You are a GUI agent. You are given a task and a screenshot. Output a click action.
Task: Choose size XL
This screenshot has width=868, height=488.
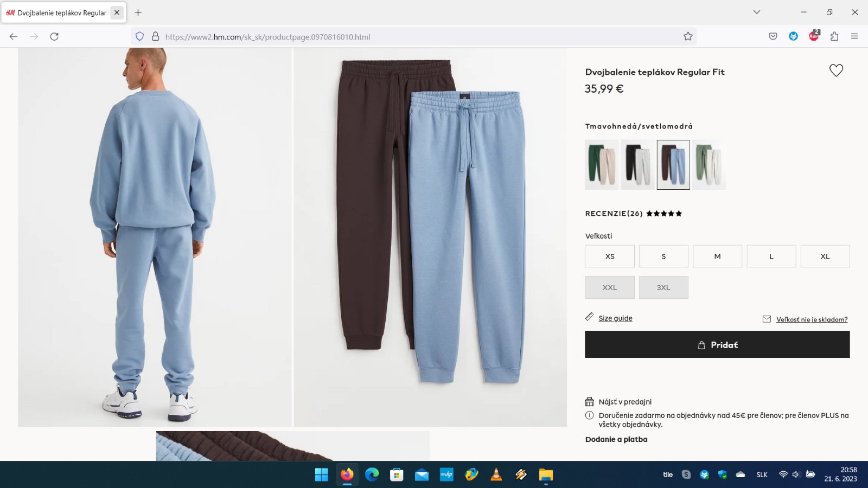pyautogui.click(x=825, y=256)
